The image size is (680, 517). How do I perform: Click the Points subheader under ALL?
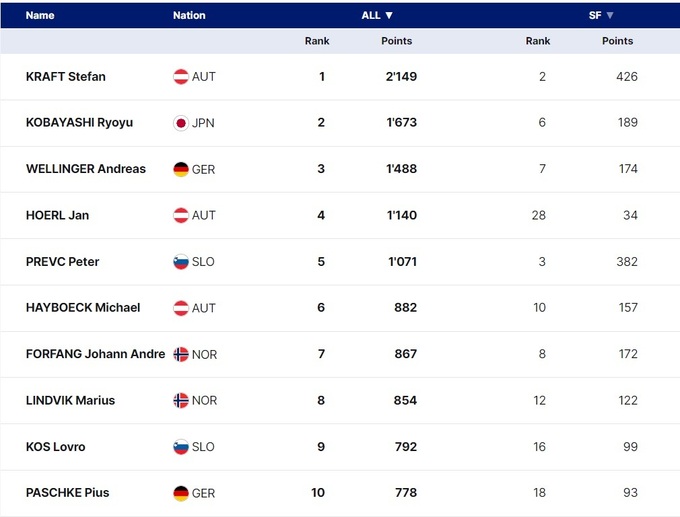(x=397, y=41)
